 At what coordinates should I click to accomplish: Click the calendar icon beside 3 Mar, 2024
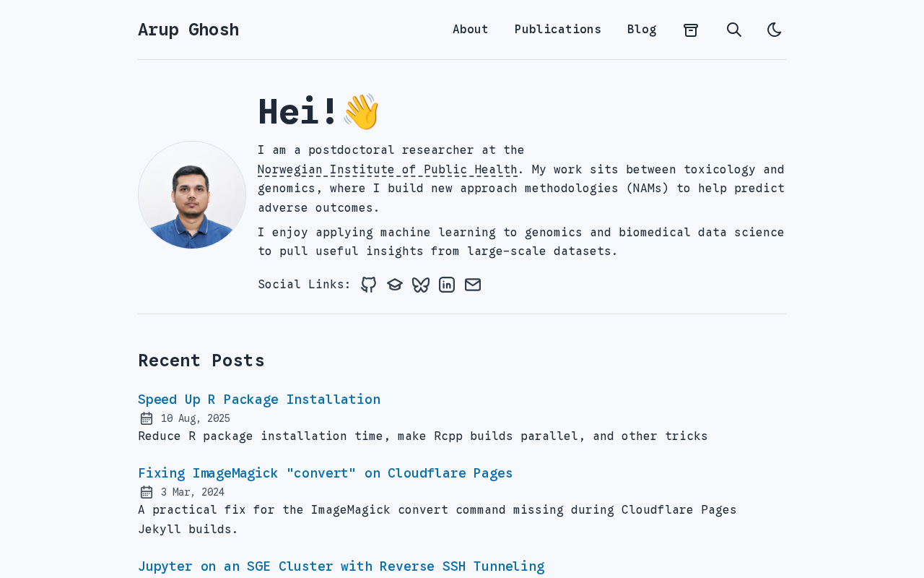coord(147,492)
